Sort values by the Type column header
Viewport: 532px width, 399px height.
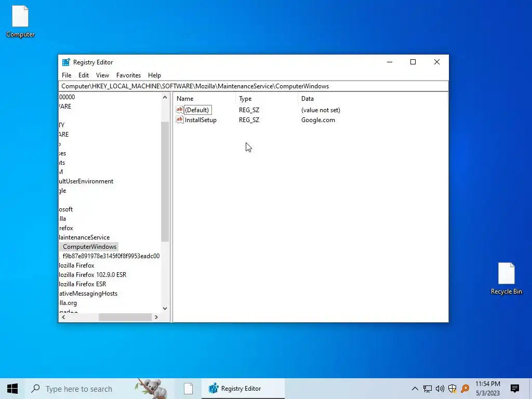point(267,99)
